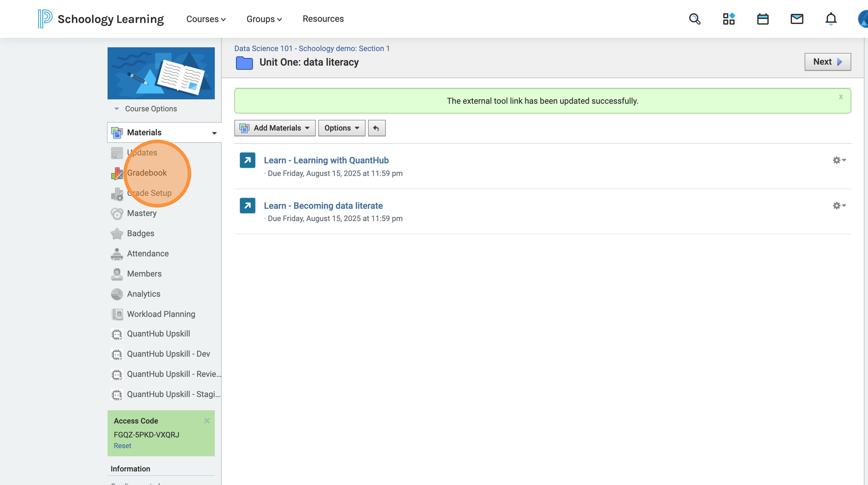Open the search magnifier icon
The image size is (868, 485).
695,19
